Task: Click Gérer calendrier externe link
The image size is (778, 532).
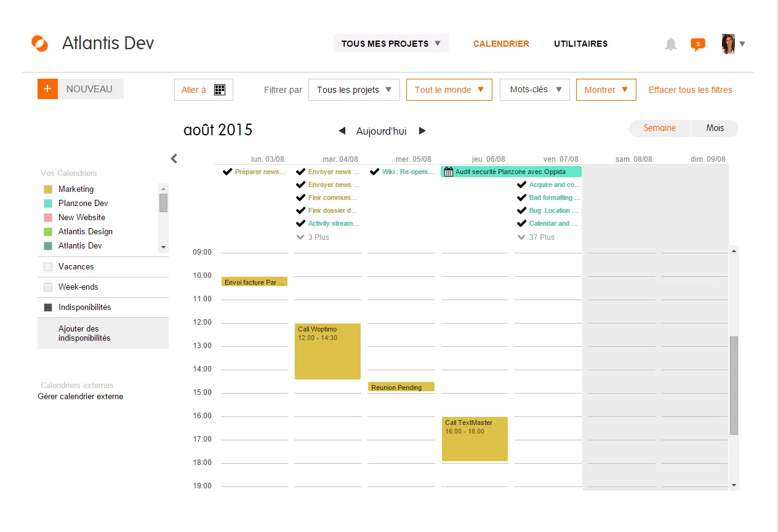Action: tap(81, 397)
